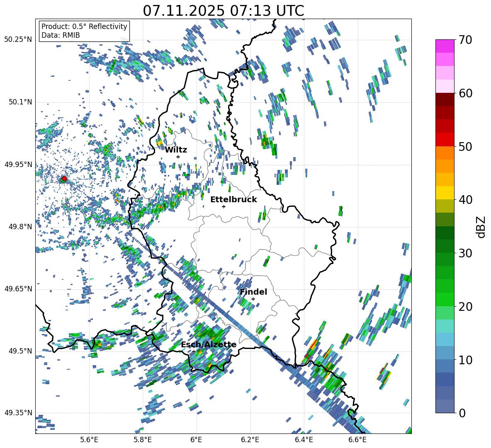491x448 pixels.
Task: Click the 6.4°E longitude label
Action: pos(304,440)
